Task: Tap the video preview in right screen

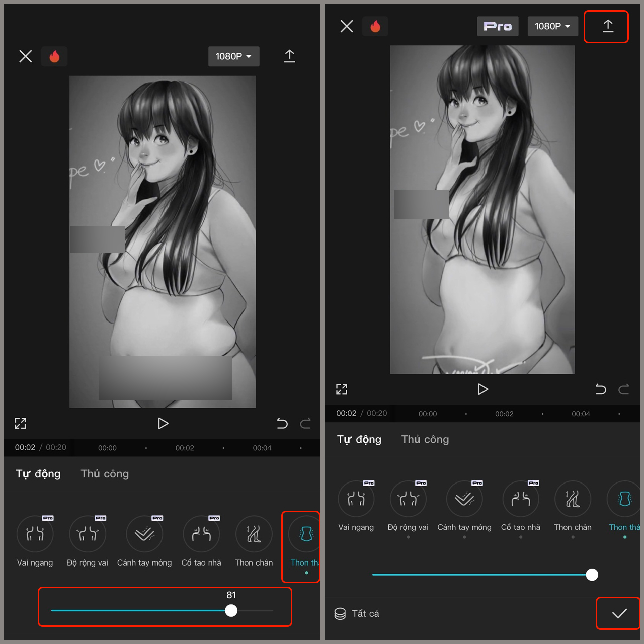Action: 482,210
